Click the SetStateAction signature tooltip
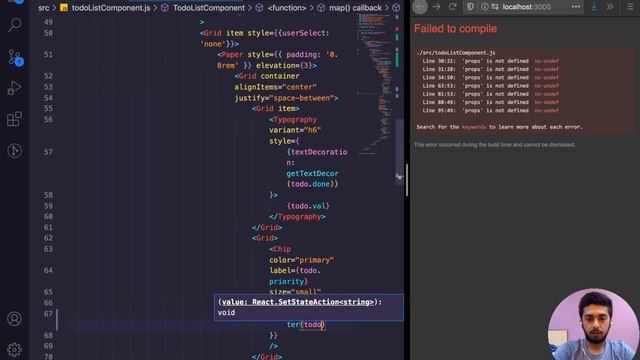Screen dimensions: 640x360 click(x=308, y=307)
